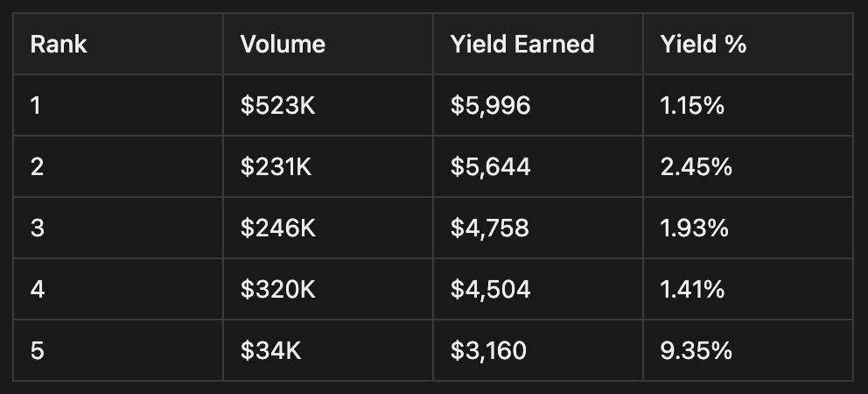Click the 2.45% yield cell

696,167
